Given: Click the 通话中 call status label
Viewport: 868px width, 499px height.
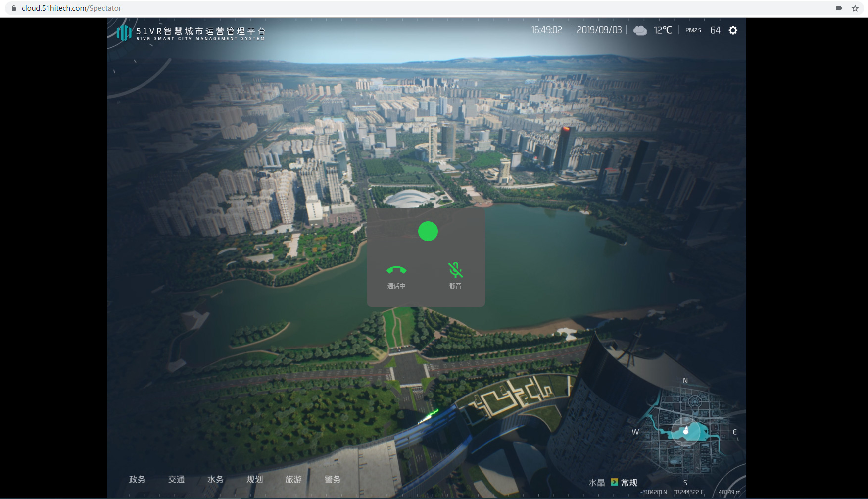Looking at the screenshot, I should 396,286.
